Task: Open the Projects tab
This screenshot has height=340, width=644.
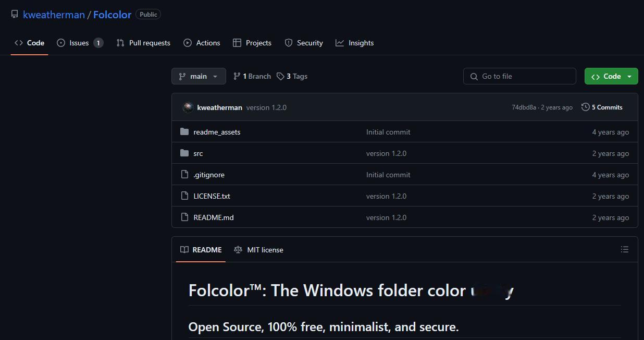Action: 252,43
